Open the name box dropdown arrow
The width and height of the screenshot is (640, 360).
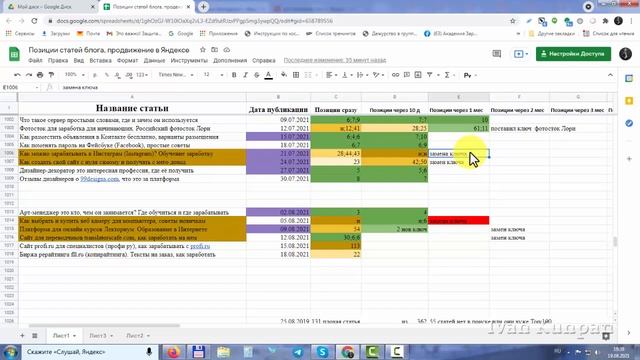[x=37, y=87]
